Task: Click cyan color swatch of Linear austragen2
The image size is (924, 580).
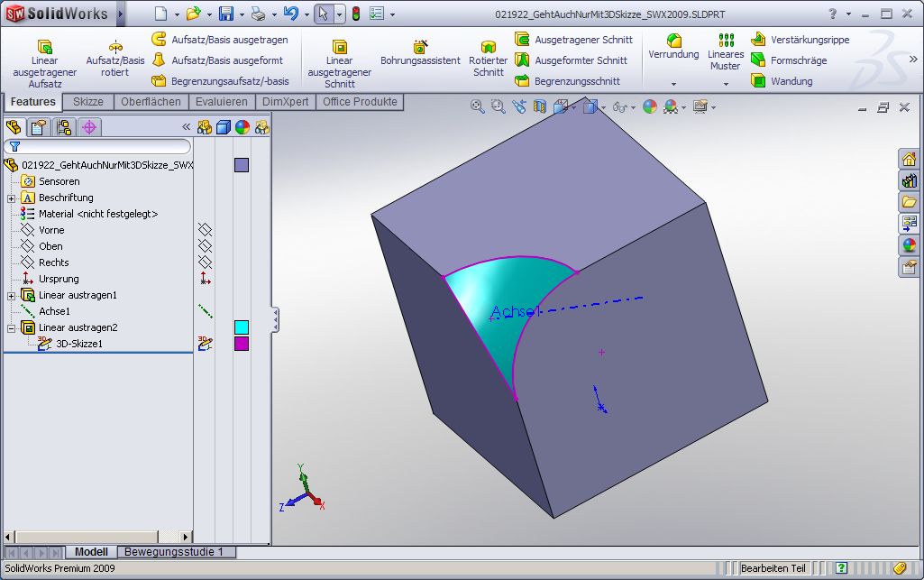Action: (242, 327)
